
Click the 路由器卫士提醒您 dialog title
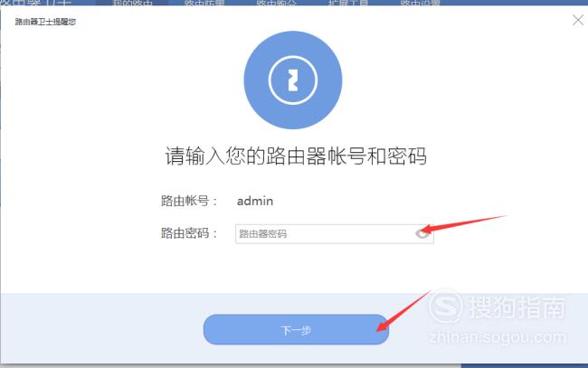[x=45, y=22]
